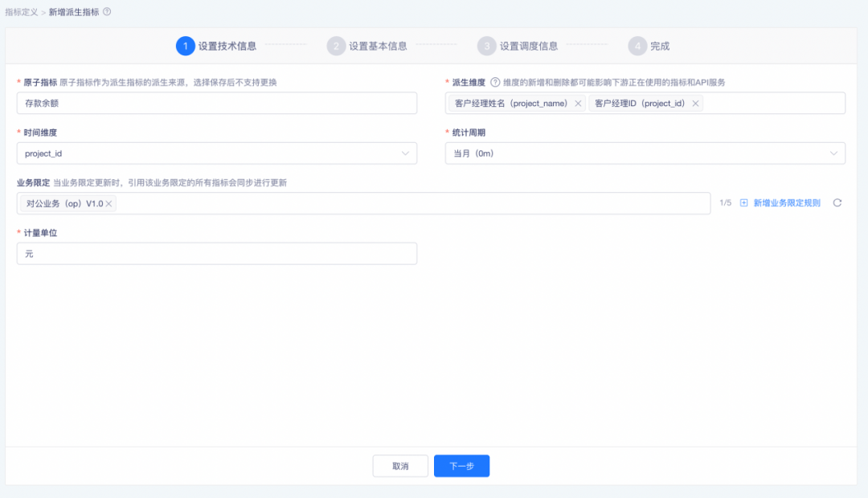Screen dimensions: 868x498
Task: Go to 指标定义 breadcrumb link
Action: point(22,12)
